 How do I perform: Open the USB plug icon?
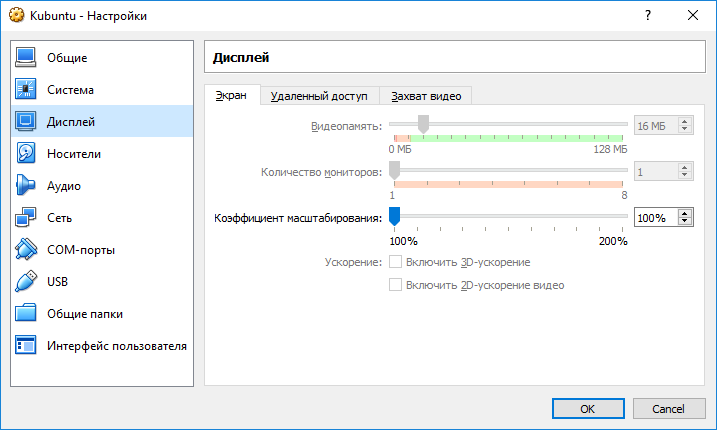(x=25, y=281)
